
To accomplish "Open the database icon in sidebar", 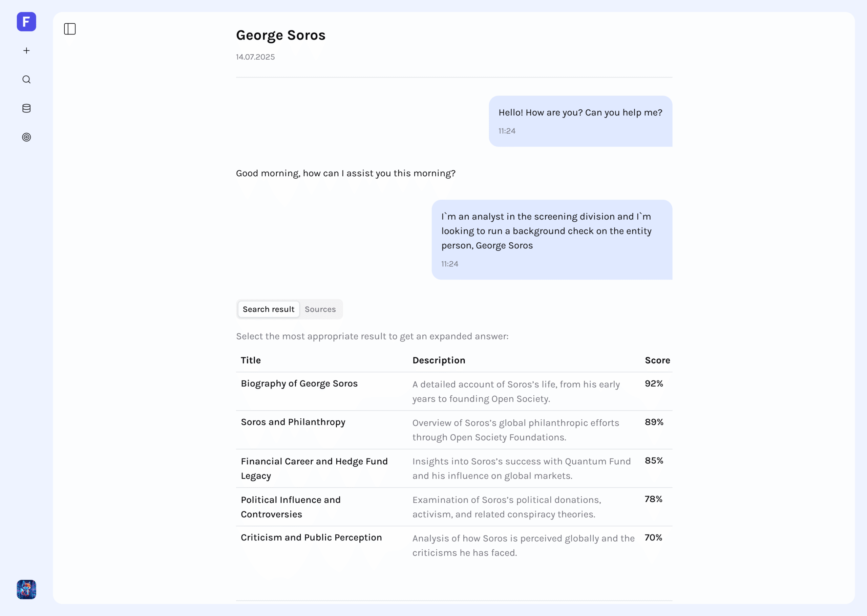I will [x=26, y=109].
